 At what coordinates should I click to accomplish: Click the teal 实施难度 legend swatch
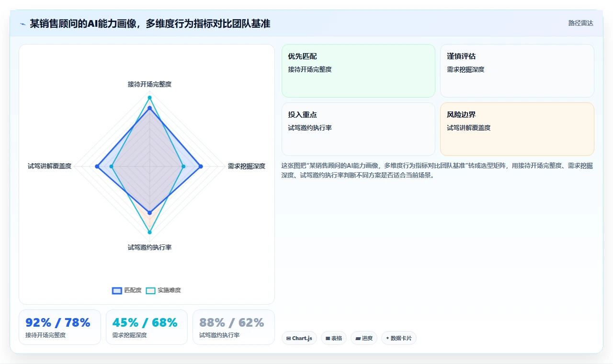pos(151,290)
